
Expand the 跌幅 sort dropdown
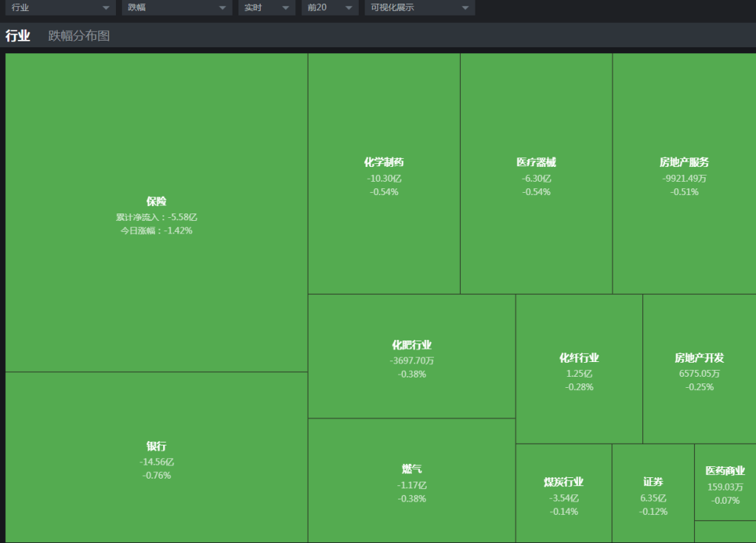(176, 7)
